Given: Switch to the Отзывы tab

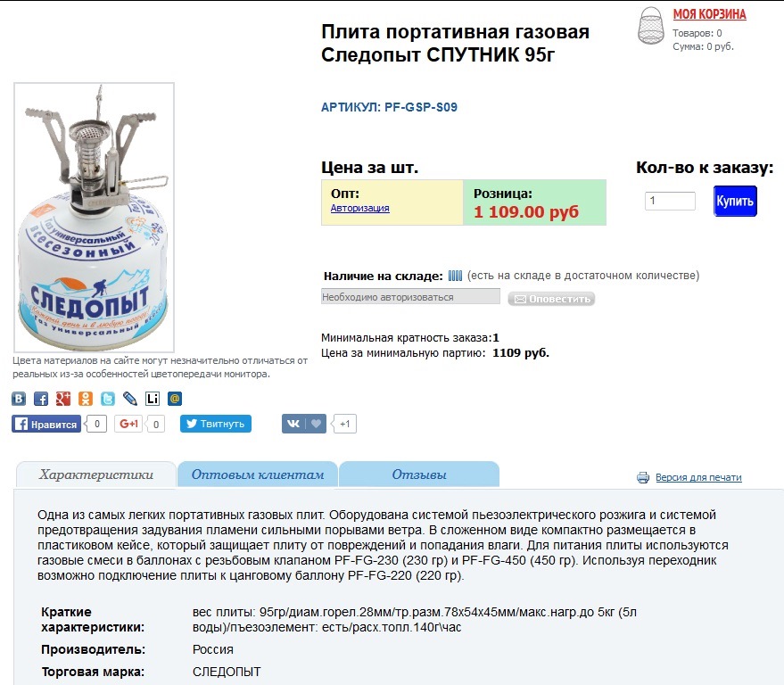Looking at the screenshot, I should [419, 474].
